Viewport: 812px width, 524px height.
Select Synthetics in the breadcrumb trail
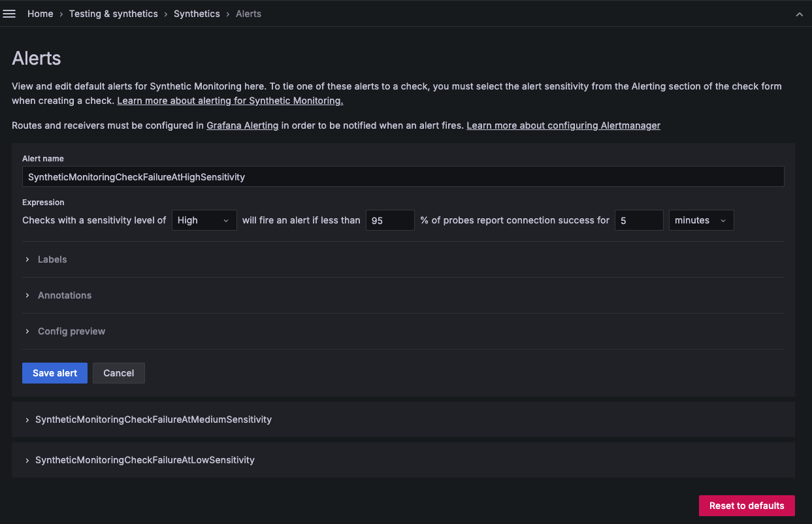click(197, 13)
